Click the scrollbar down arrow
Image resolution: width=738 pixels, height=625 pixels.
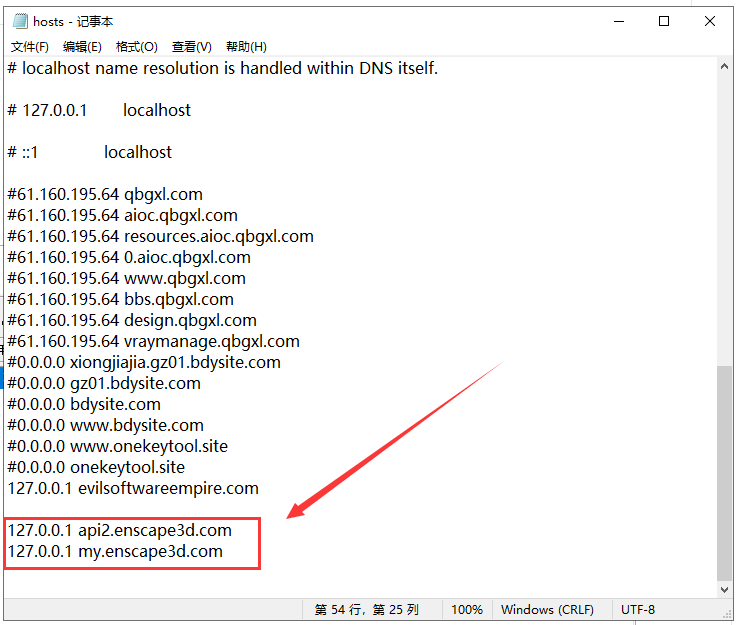pos(725,589)
